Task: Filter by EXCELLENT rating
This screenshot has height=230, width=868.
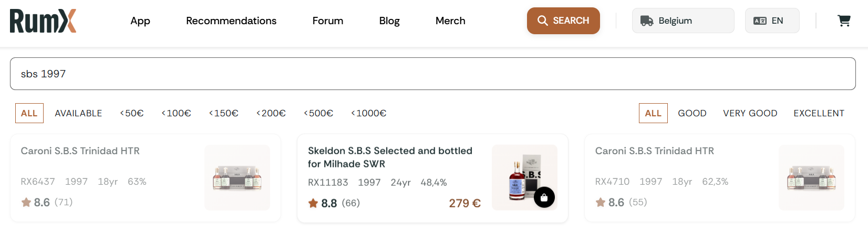Action: 819,113
